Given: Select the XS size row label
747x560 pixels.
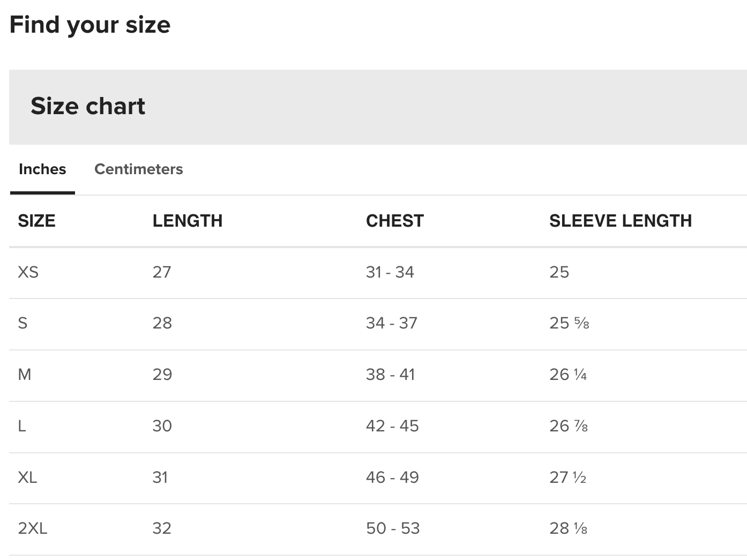Looking at the screenshot, I should (x=28, y=272).
